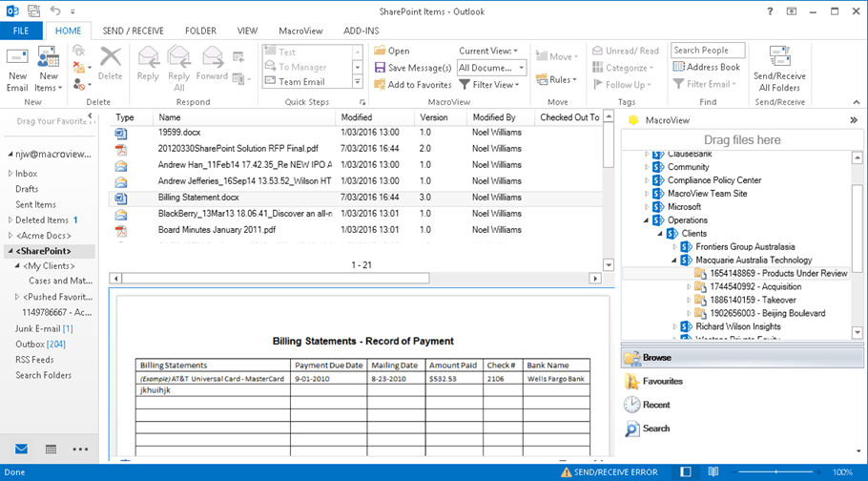Select 20120330SharePoint Solution RFP Final.pdf row
Image resolution: width=868 pixels, height=481 pixels.
356,149
